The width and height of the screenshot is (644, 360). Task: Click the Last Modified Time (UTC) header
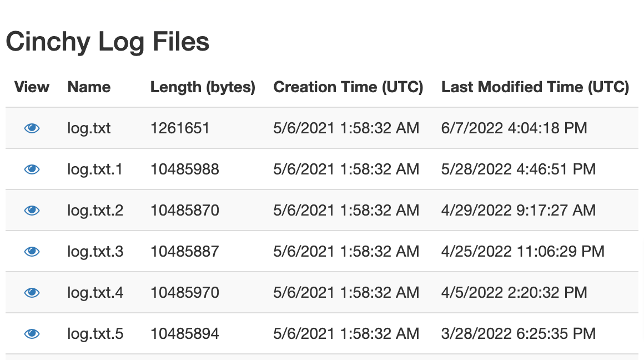pos(535,87)
